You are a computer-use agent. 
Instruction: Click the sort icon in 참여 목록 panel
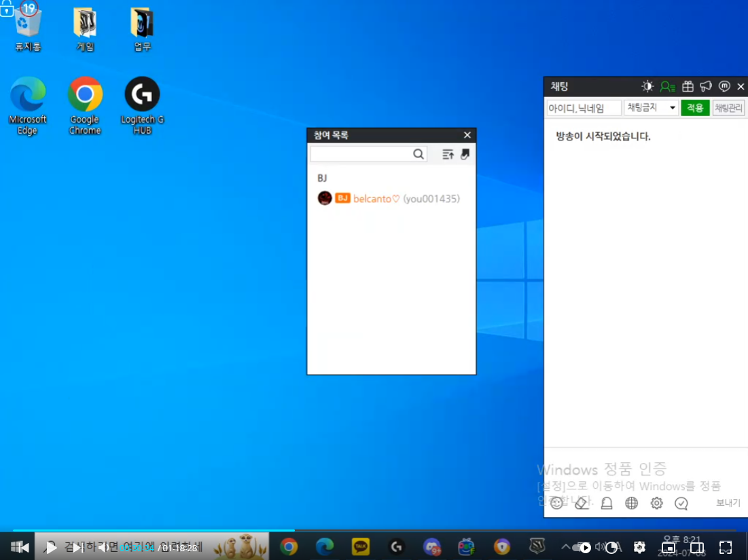click(x=448, y=155)
